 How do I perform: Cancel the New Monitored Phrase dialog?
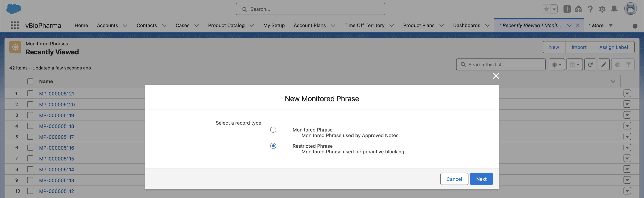click(454, 179)
